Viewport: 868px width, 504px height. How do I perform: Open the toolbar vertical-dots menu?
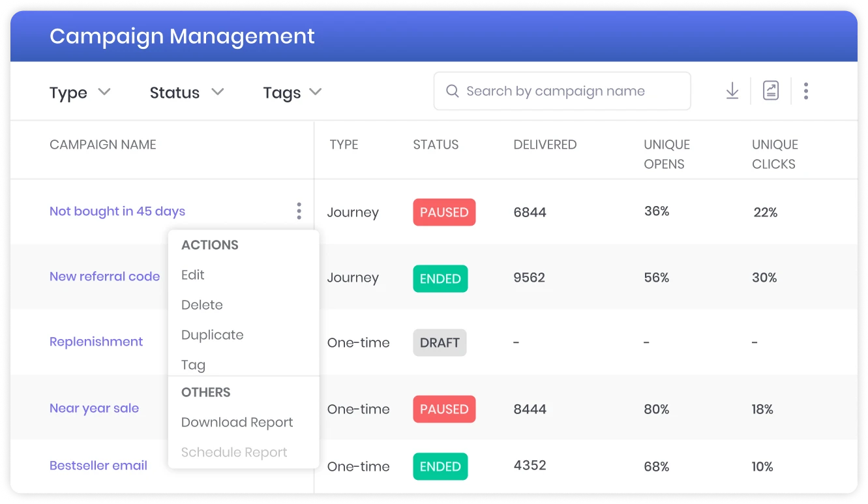(806, 91)
